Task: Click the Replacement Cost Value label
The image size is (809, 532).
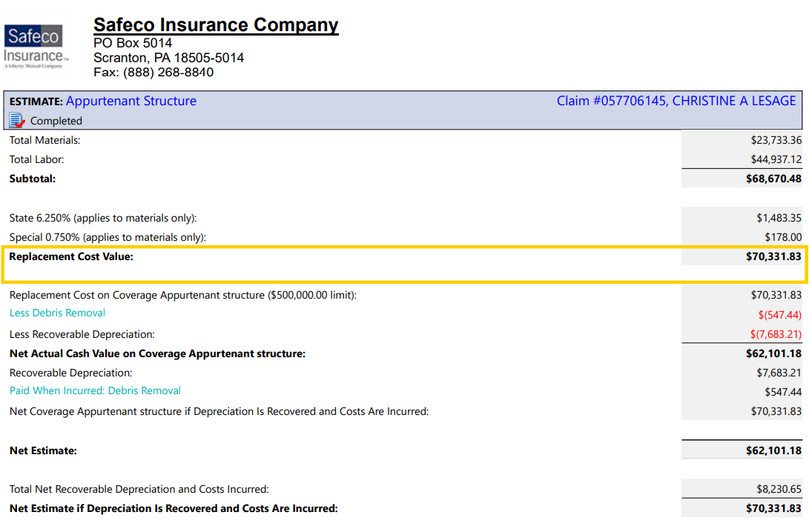Action: pos(71,256)
